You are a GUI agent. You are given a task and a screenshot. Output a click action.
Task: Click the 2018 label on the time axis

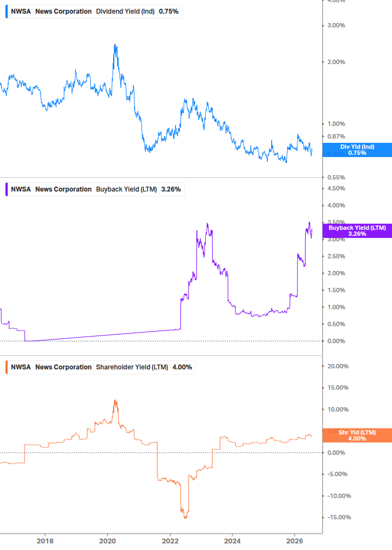coord(45,541)
